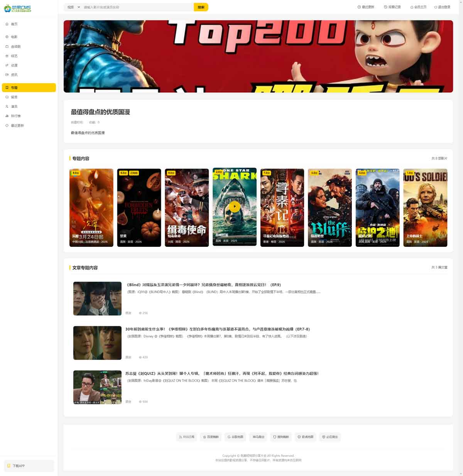
Task: Open the 排行榜 rankings sidebar item
Action: click(x=29, y=116)
